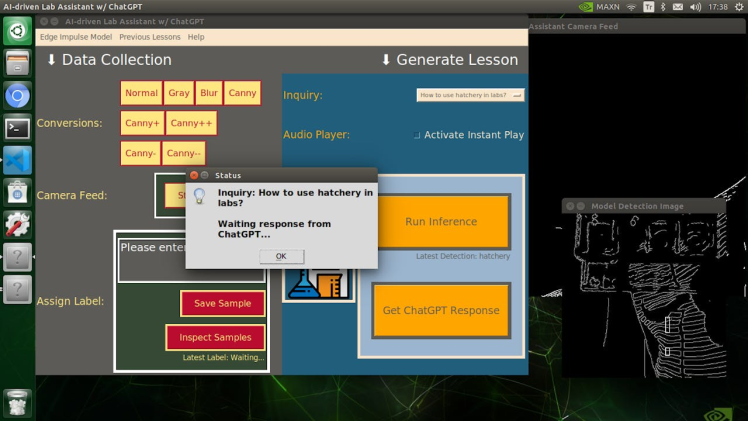The image size is (748, 421).
Task: Click the label entry text field
Action: pos(192,260)
